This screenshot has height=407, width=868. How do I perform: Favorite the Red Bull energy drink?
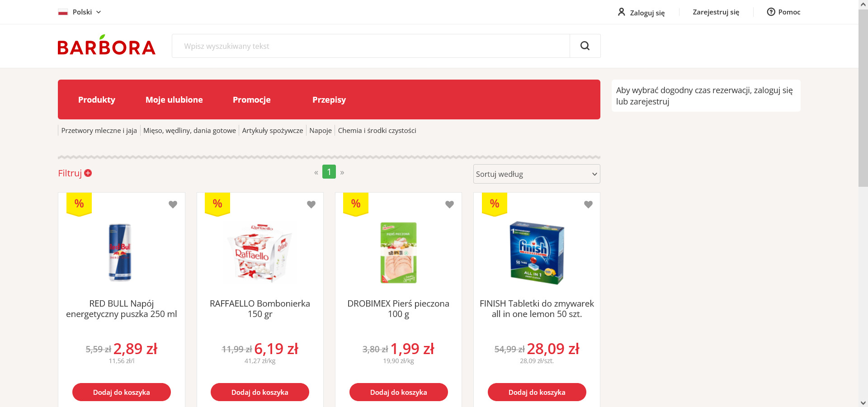[173, 204]
